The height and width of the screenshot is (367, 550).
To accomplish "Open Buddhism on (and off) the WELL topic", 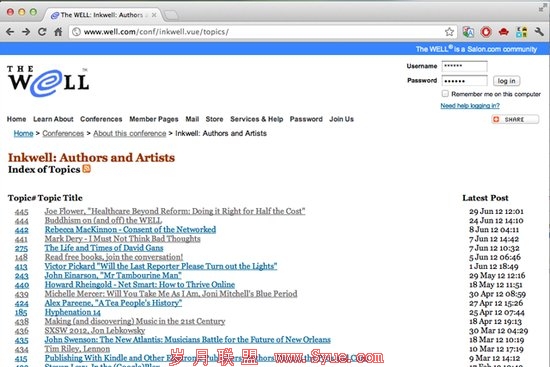I will point(103,220).
